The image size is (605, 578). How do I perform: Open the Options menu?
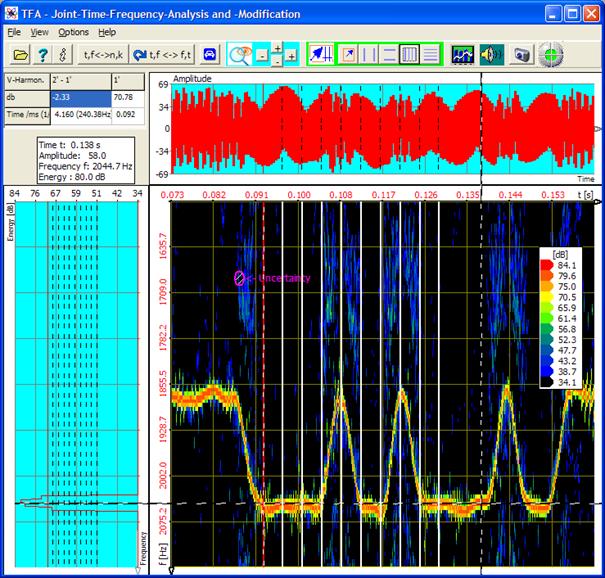coord(73,32)
